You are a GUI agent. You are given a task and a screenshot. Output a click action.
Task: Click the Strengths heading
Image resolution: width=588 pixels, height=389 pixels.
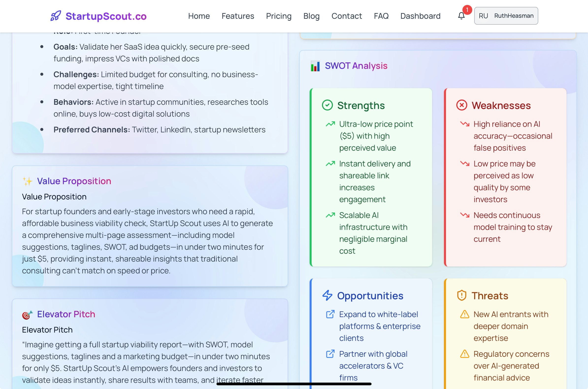coord(361,106)
